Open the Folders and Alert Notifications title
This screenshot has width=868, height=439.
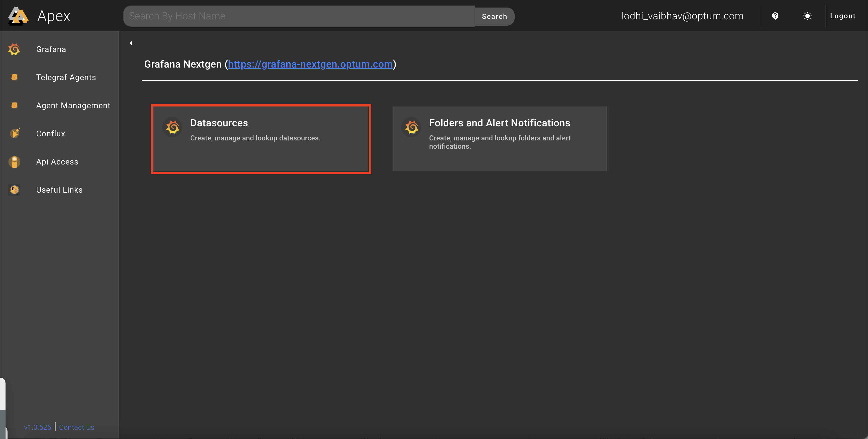pyautogui.click(x=499, y=123)
